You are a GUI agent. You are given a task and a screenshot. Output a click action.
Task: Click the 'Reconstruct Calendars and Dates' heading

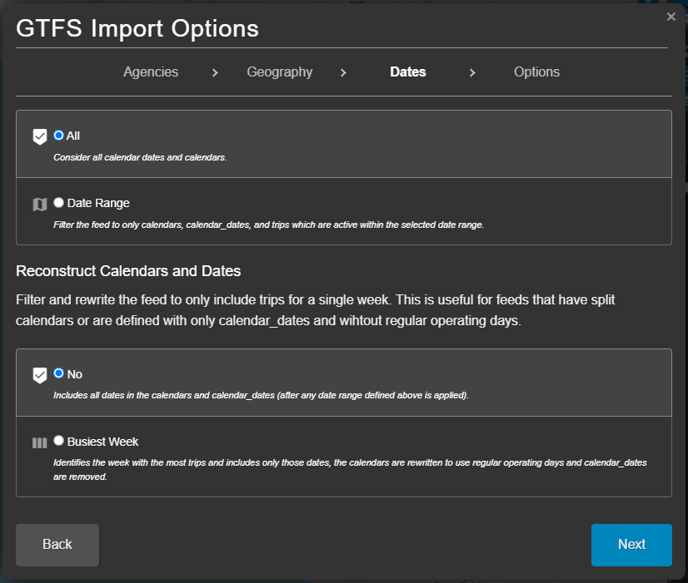coord(129,271)
